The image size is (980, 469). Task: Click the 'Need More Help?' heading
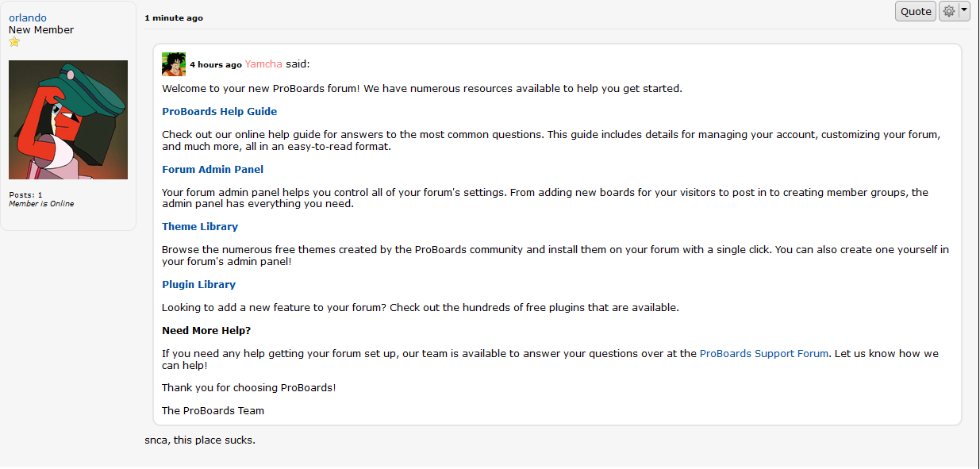[206, 331]
